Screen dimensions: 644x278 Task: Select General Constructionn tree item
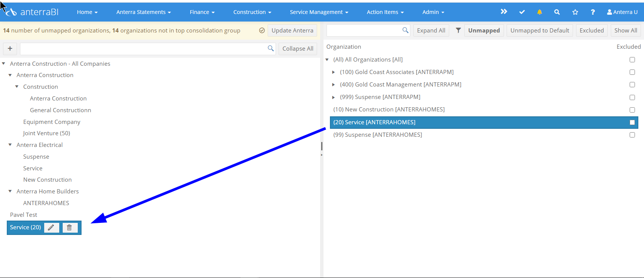click(60, 110)
